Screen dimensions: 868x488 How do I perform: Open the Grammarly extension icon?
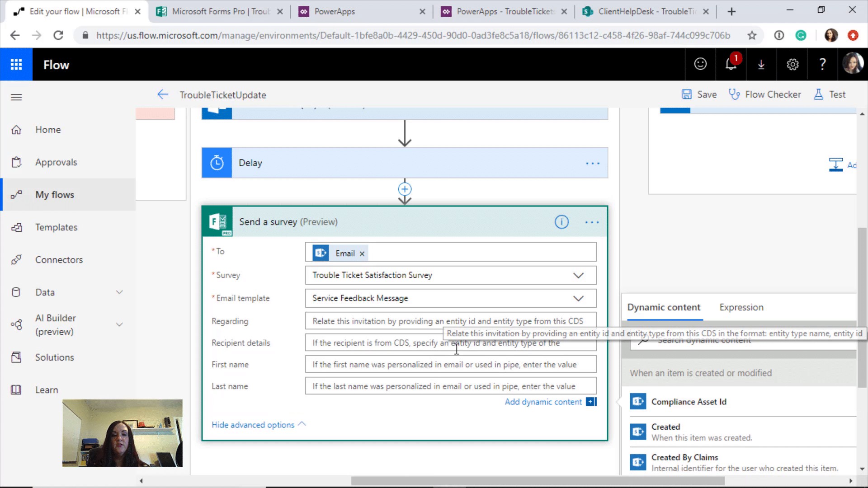click(x=801, y=35)
